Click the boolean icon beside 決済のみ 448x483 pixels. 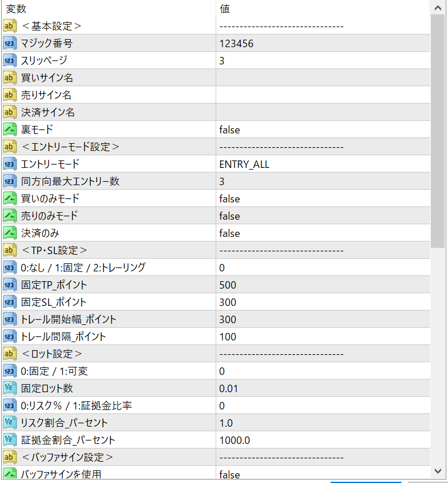[x=10, y=233]
